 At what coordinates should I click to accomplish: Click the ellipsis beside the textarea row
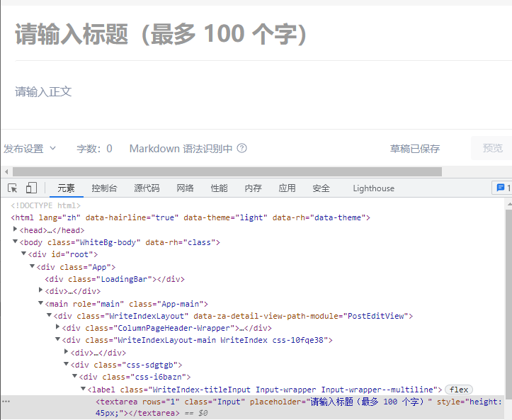[x=6, y=402]
